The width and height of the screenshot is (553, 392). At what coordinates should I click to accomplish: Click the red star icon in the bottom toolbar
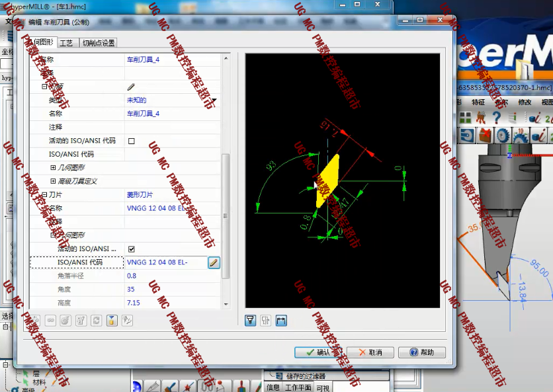point(187,387)
